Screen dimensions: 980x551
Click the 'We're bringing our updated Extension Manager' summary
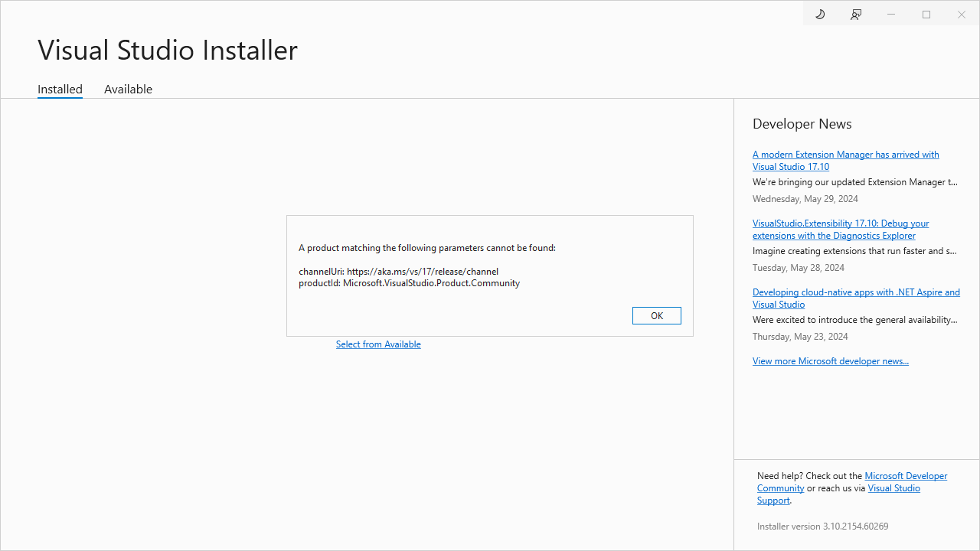[x=855, y=182]
